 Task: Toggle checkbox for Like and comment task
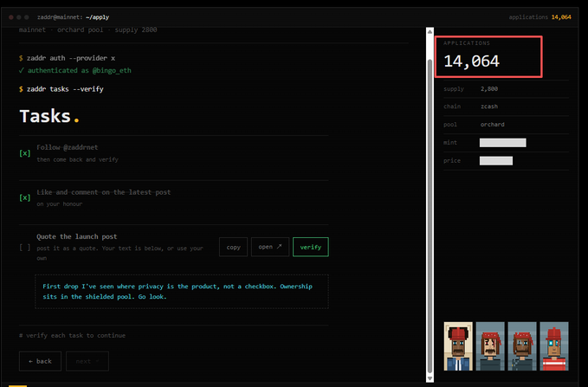(x=25, y=197)
